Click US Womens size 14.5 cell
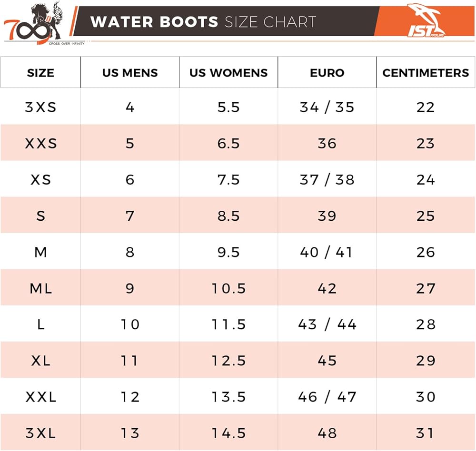The height and width of the screenshot is (451, 476). (x=228, y=433)
